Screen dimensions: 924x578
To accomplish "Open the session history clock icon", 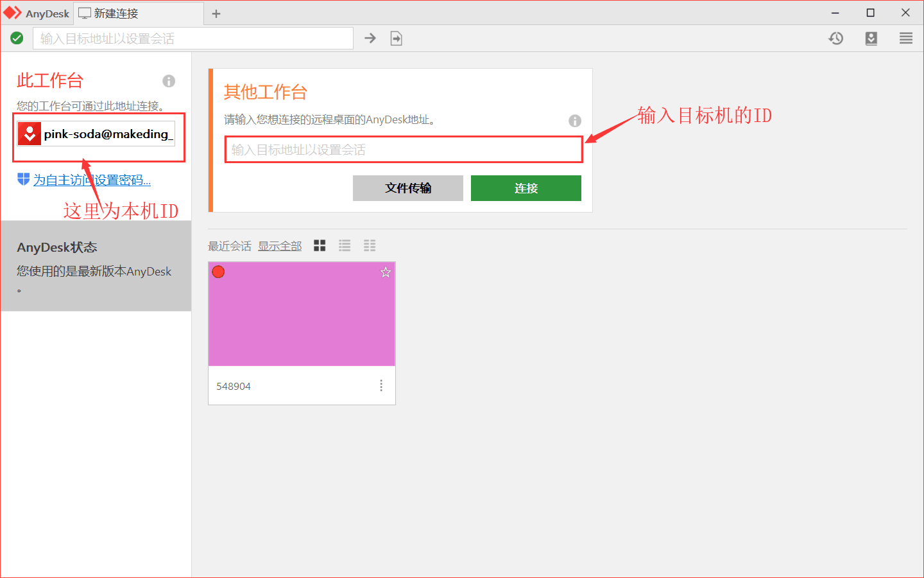I will 835,38.
